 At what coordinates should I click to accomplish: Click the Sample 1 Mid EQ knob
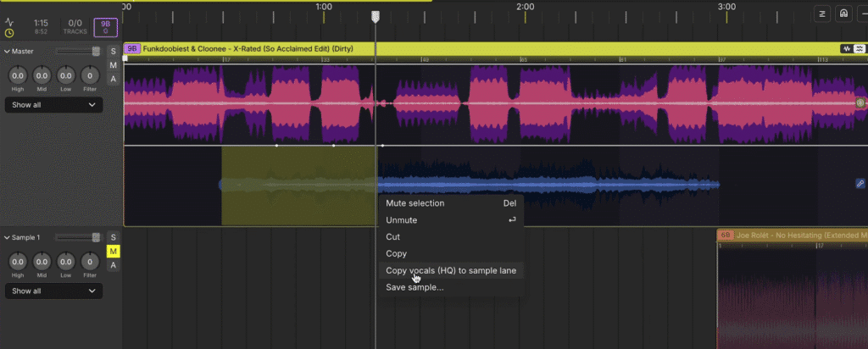tap(42, 262)
